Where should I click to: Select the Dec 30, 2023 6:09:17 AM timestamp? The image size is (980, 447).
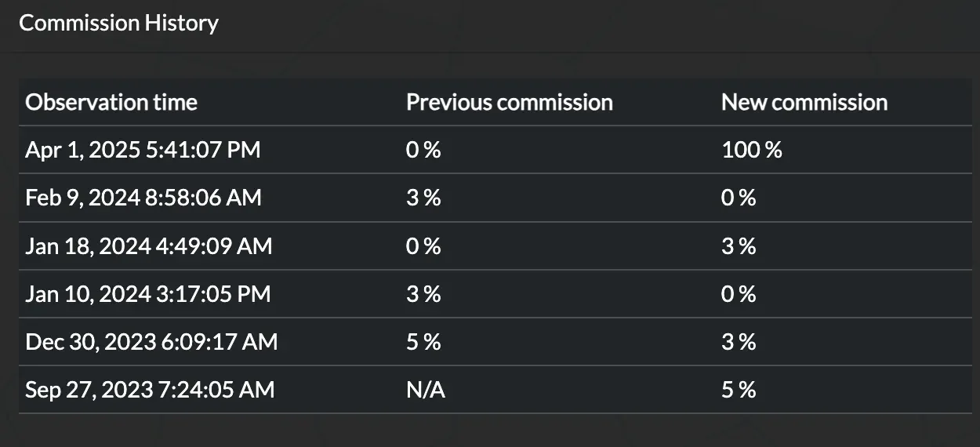coord(151,342)
